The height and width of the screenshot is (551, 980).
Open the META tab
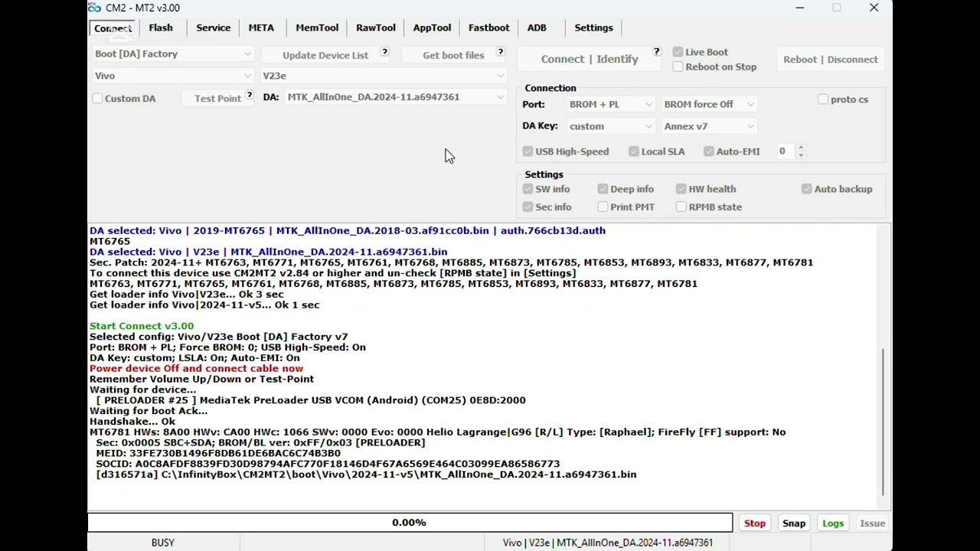(x=261, y=28)
